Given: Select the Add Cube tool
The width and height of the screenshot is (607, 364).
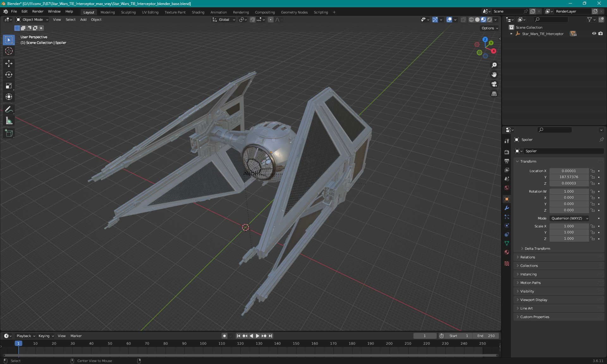Looking at the screenshot, I should pos(9,133).
